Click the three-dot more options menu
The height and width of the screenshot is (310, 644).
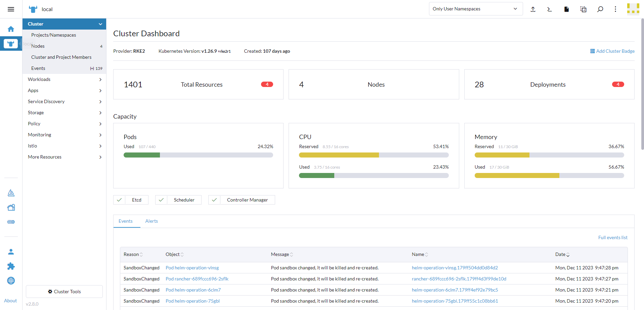click(x=615, y=9)
